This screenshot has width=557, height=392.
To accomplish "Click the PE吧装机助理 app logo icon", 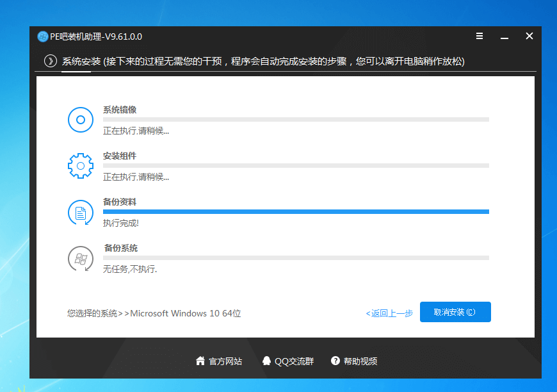I will (x=43, y=37).
